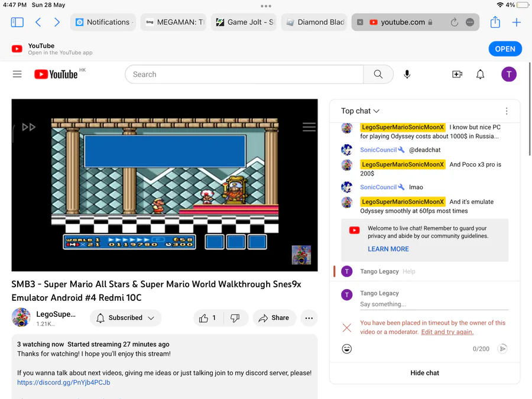
Task: Open the LegoSupe... channel avatar
Action: pyautogui.click(x=21, y=317)
